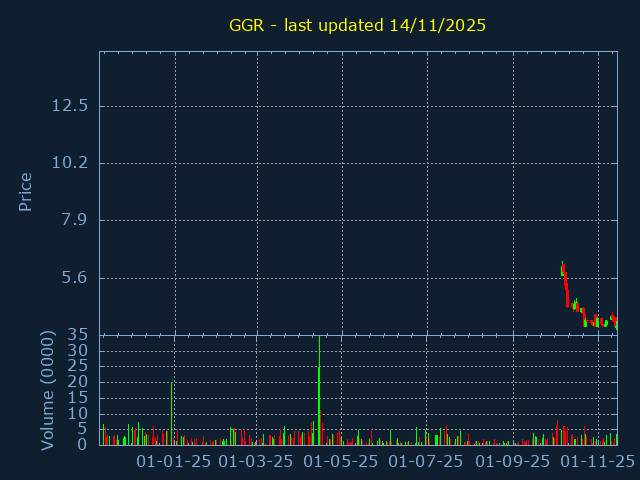Click the 01-01-25 date label

click(x=173, y=462)
